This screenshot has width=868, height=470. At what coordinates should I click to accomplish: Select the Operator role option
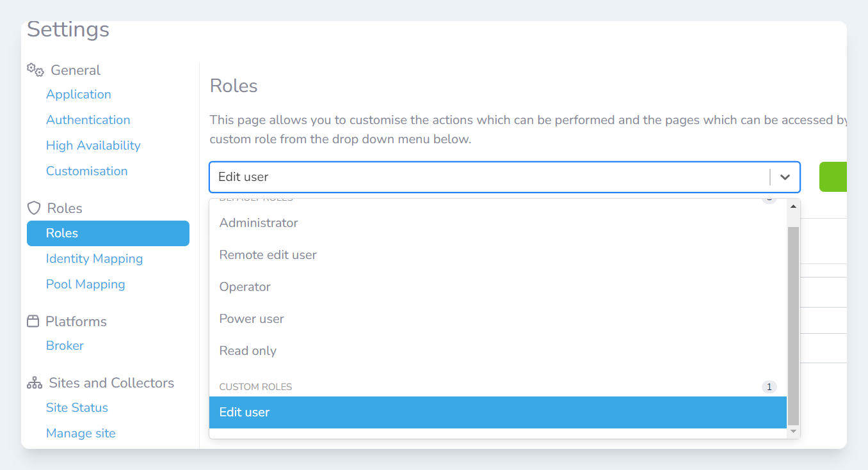[x=245, y=287]
